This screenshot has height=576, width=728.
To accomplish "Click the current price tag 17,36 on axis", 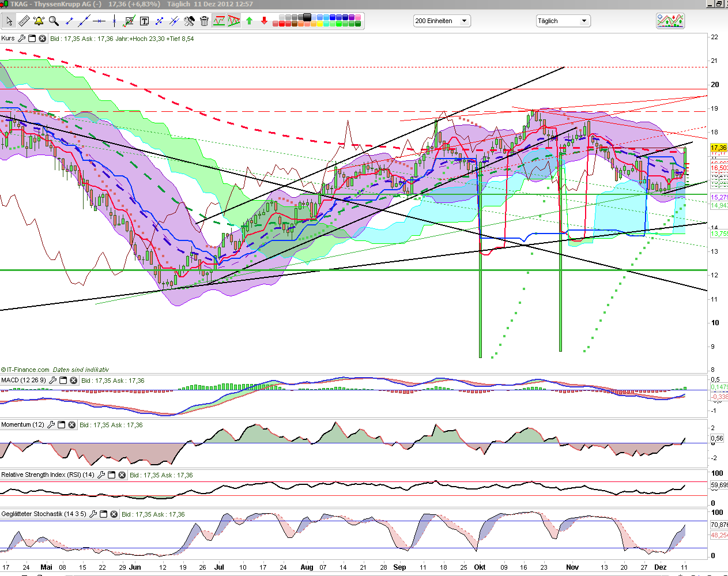I will click(719, 148).
